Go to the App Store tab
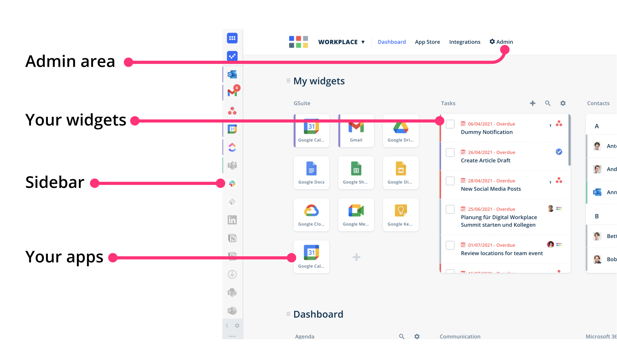This screenshot has width=617, height=364. click(427, 42)
